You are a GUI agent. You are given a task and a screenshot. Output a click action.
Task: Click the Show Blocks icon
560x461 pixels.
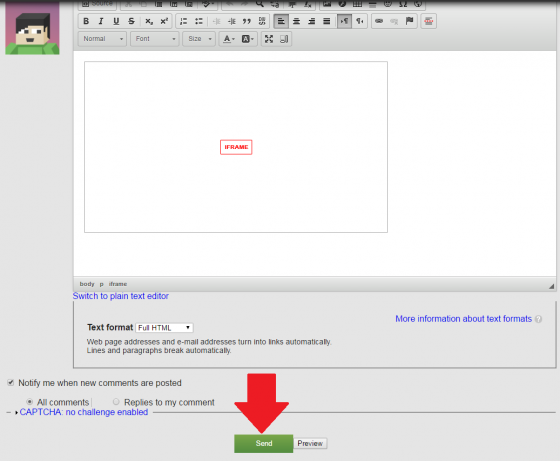(x=284, y=39)
